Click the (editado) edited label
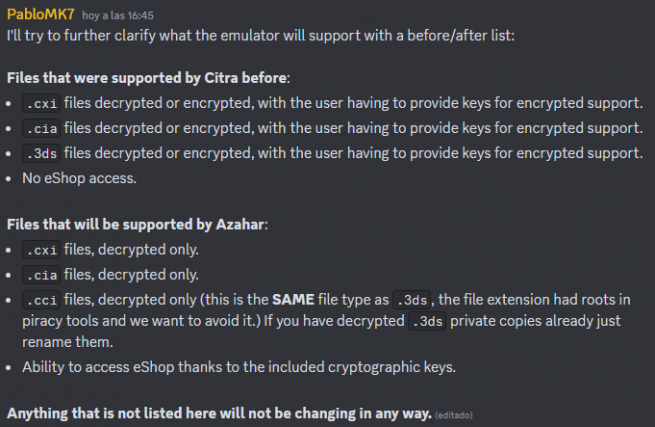Image resolution: width=655 pixels, height=427 pixels. [454, 415]
